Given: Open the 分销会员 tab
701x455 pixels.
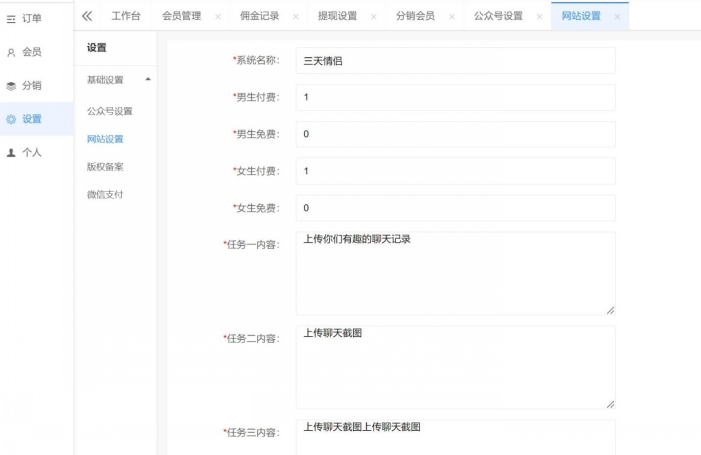Looking at the screenshot, I should point(415,16).
